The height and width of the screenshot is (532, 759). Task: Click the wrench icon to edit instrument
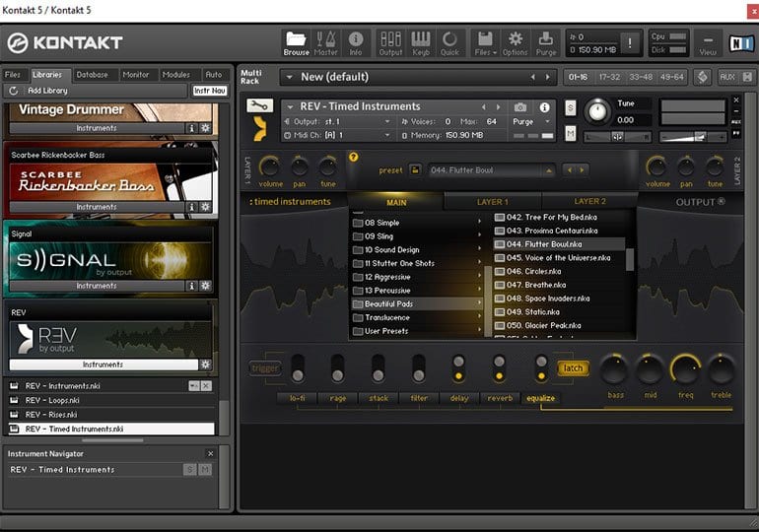pos(259,105)
